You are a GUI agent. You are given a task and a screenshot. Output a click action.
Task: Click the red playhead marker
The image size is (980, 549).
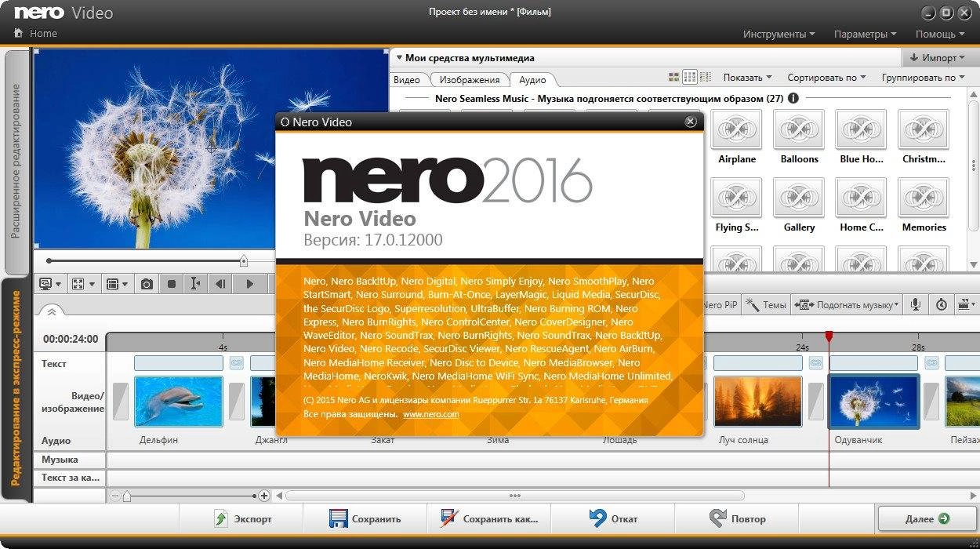(x=829, y=336)
